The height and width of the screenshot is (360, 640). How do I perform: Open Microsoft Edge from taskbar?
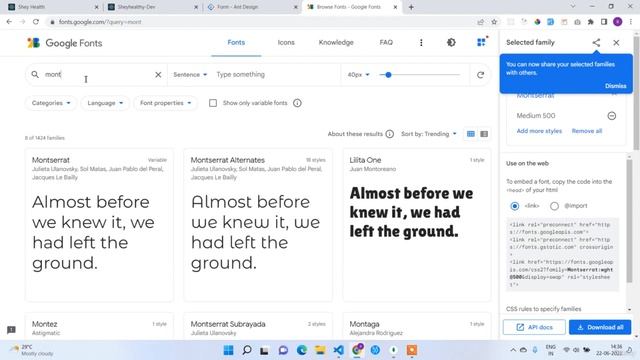click(x=302, y=350)
